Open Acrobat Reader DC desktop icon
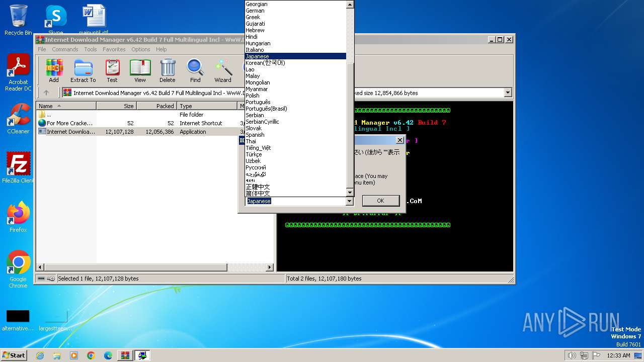Viewport: 644px width, 362px height. coord(18,73)
